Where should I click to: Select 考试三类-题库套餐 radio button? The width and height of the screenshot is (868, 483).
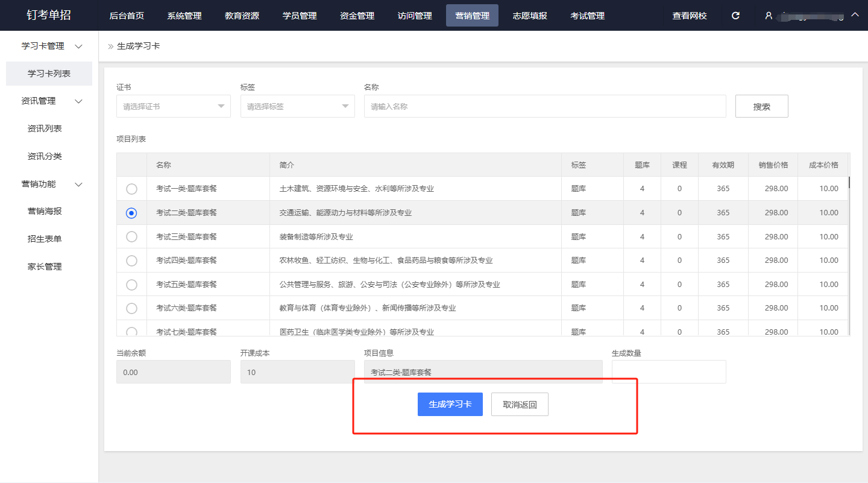click(131, 237)
